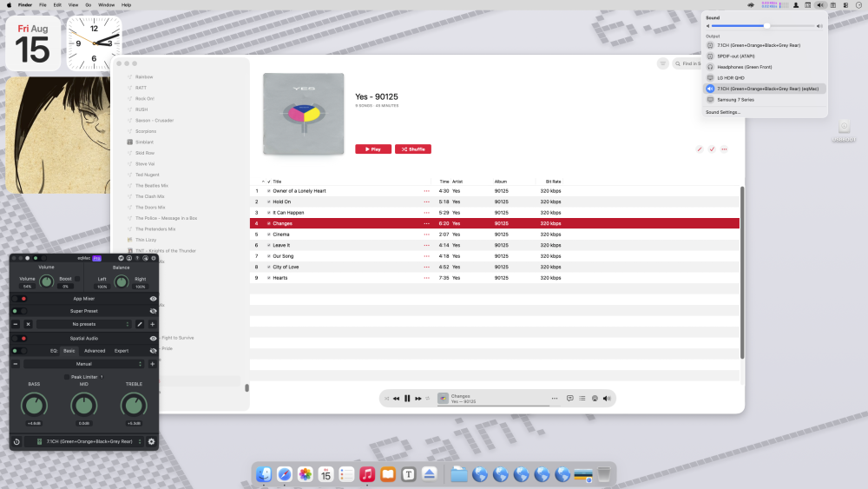Open eqMac settings gear icon
The height and width of the screenshot is (489, 868).
151,441
